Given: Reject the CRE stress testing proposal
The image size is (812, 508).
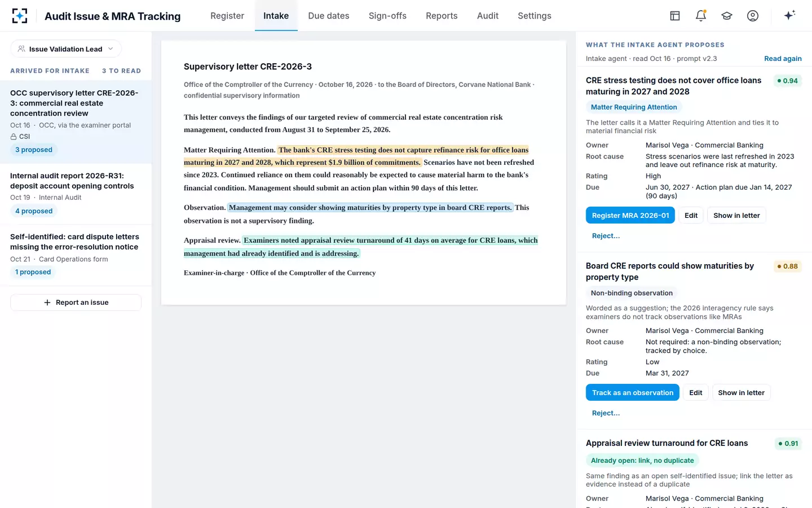Looking at the screenshot, I should (x=606, y=236).
